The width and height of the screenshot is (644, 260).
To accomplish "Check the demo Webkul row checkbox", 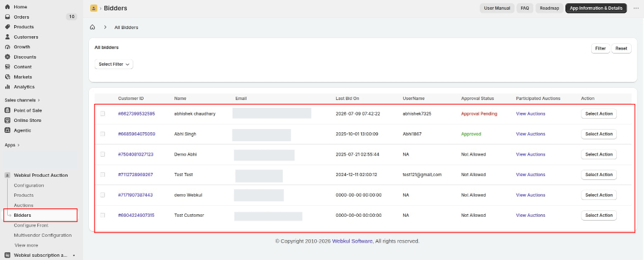I will pos(102,195).
